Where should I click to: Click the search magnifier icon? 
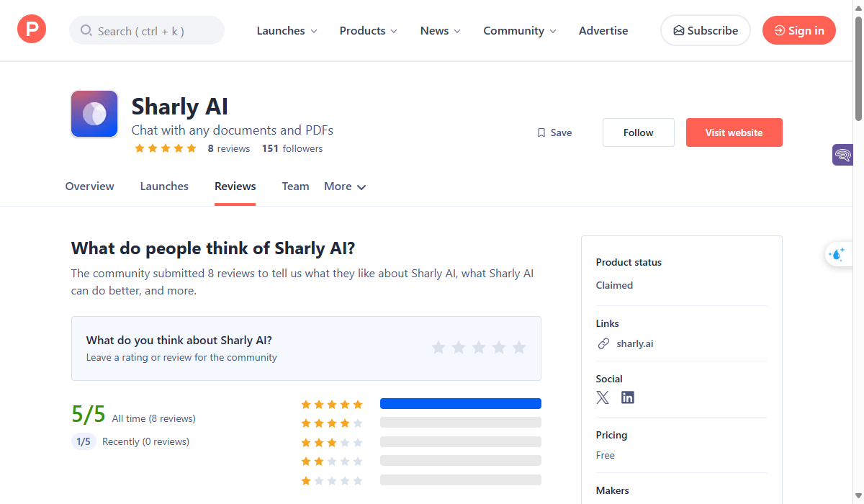coord(86,31)
